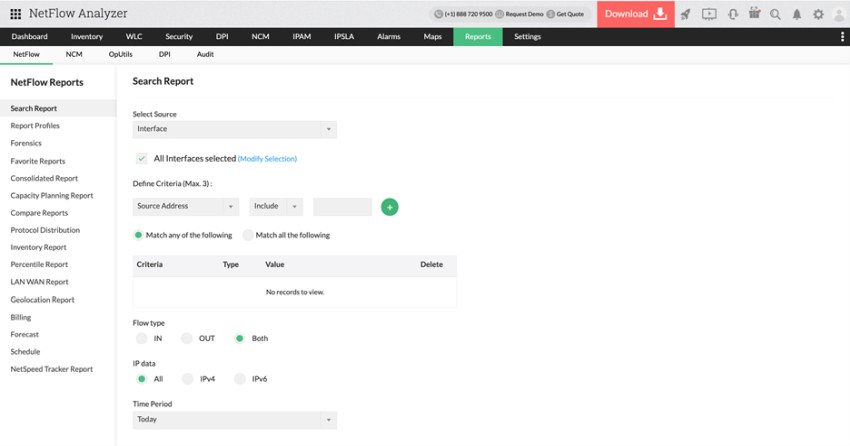Open NetSpeed Tracker Report in sidebar

[52, 369]
